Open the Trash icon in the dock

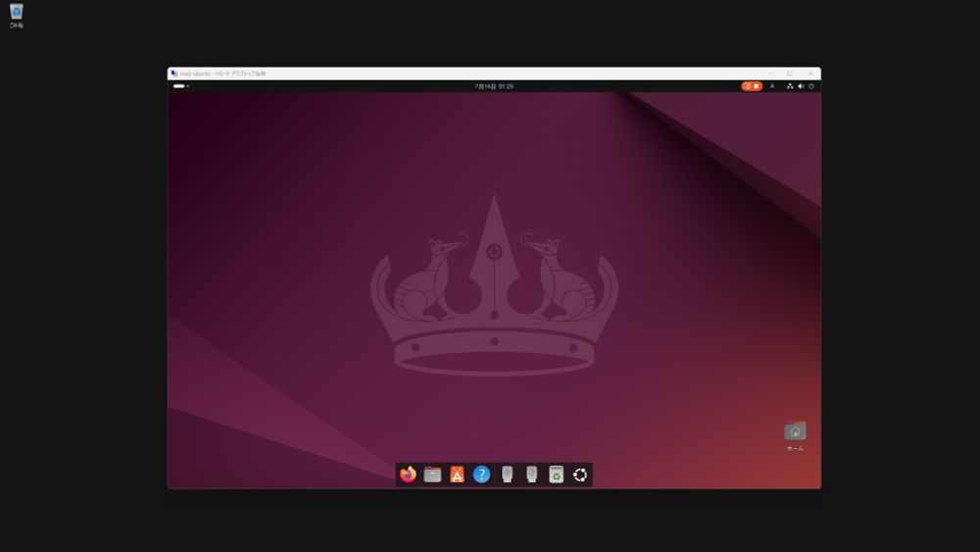pos(557,475)
